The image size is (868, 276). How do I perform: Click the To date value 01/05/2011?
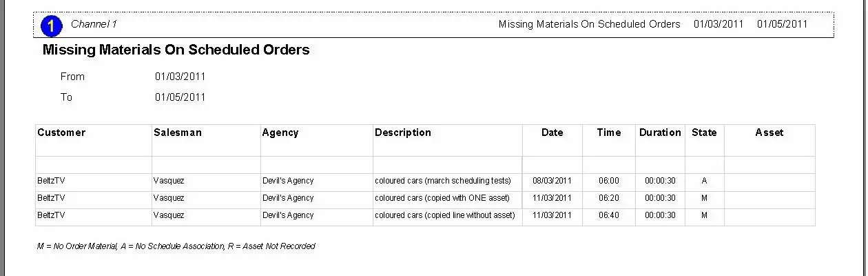[180, 97]
